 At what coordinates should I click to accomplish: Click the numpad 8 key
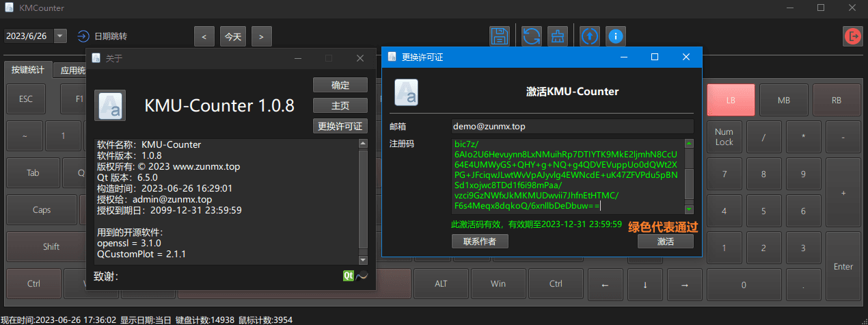tap(763, 173)
